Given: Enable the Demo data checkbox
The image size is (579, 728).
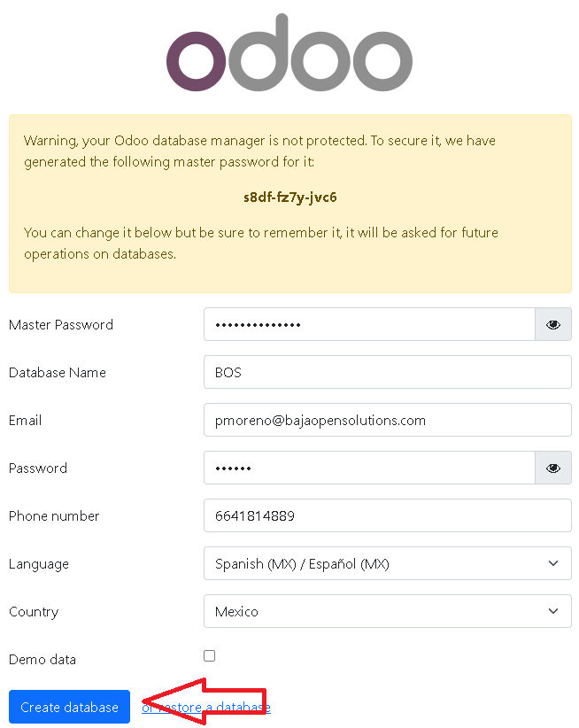Looking at the screenshot, I should [209, 656].
